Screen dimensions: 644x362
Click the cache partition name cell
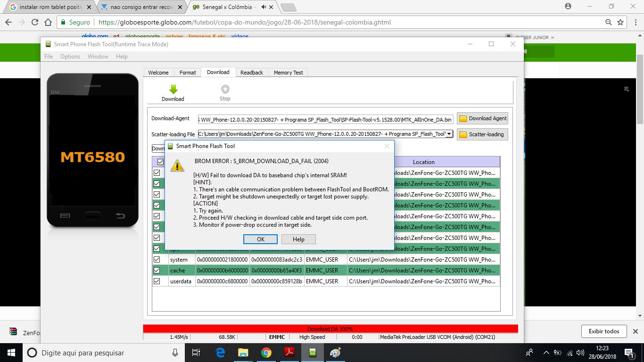pos(182,271)
